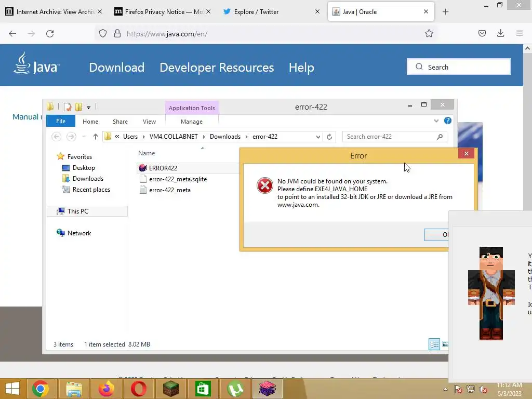Open address bar path history dropdown
Screen dimensions: 532x399
[318, 137]
